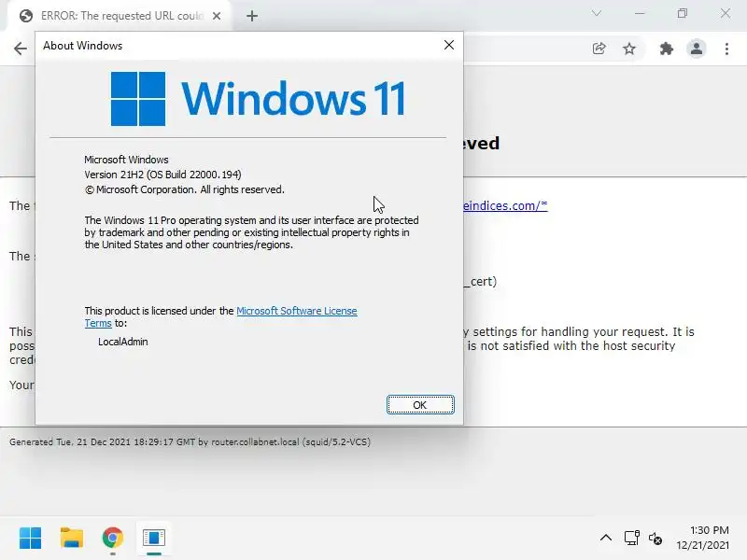Click the About Windows title bar text

click(x=83, y=46)
